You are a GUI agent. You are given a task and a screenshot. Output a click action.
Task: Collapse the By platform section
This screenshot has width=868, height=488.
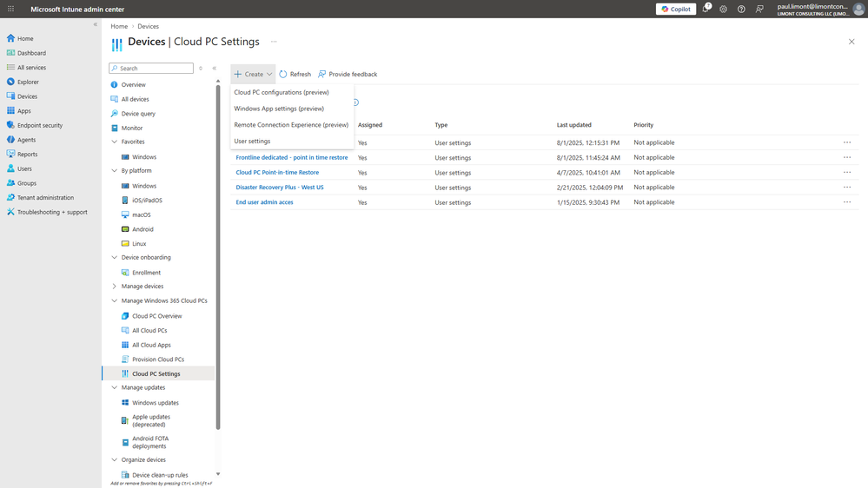click(x=114, y=170)
